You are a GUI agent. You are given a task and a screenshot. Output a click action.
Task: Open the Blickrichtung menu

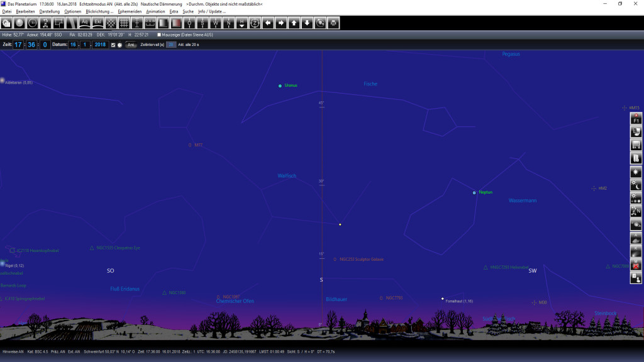pos(99,11)
